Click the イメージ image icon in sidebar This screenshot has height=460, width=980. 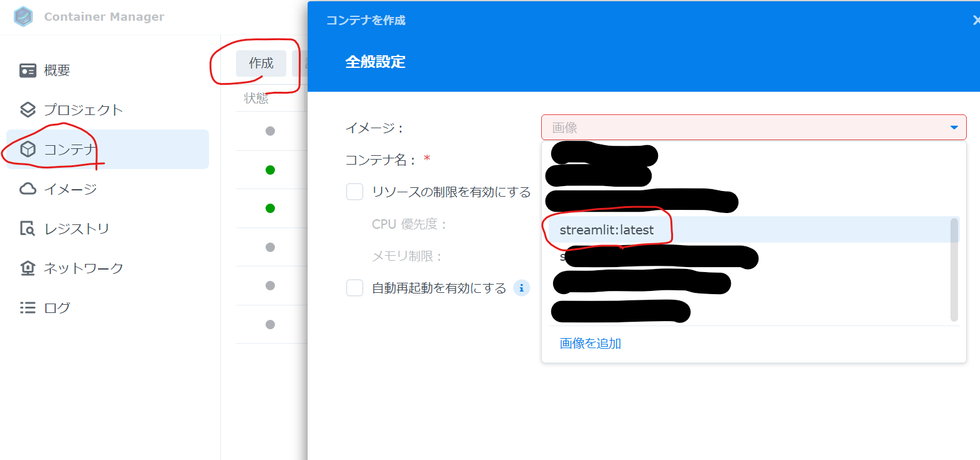(x=28, y=189)
